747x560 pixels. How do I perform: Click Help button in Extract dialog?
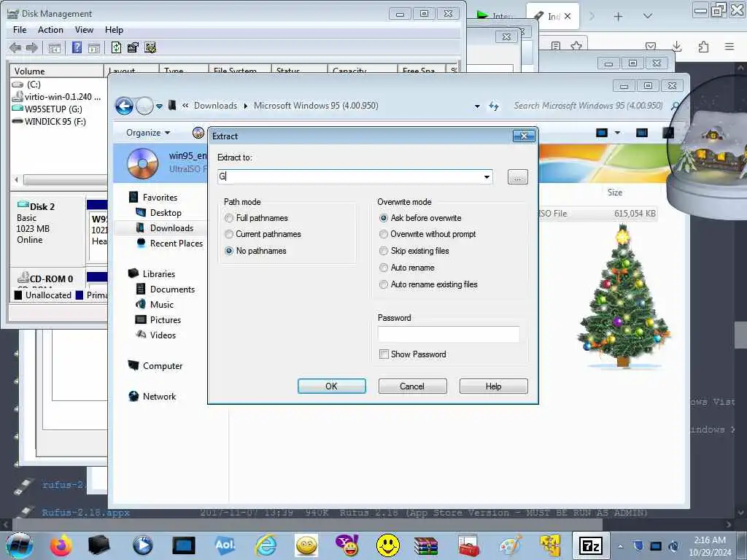coord(494,386)
